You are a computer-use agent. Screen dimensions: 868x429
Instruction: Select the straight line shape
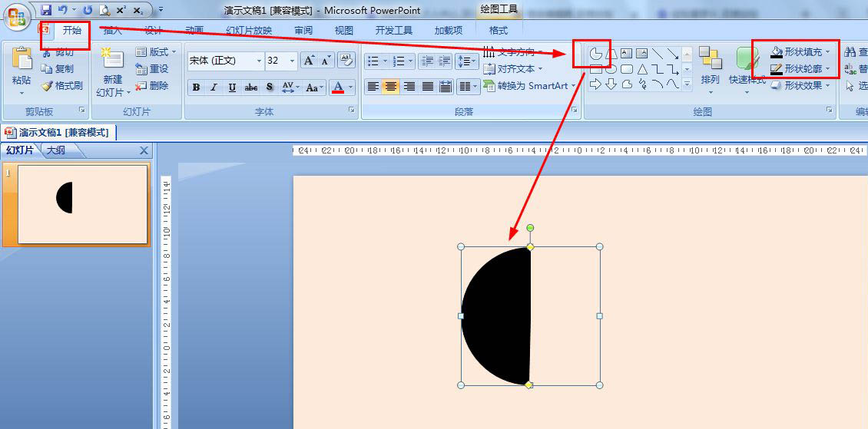[658, 54]
